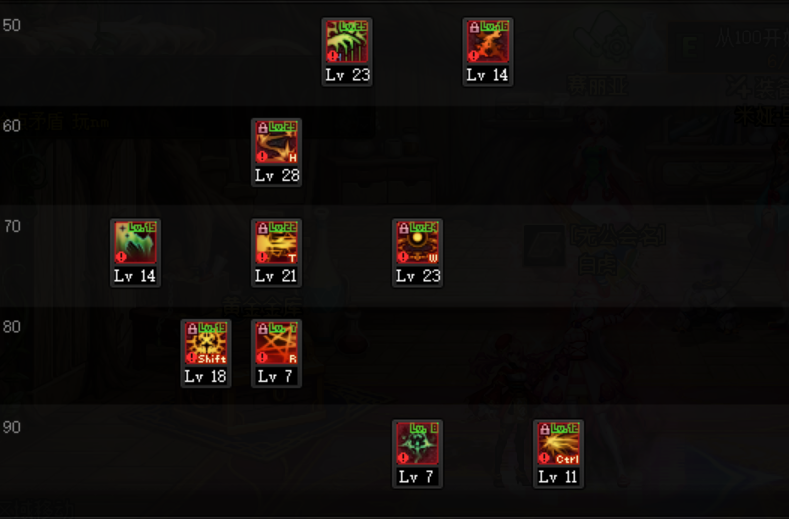This screenshot has height=519, width=789.
Task: Select the green Lv 7 skill in row 90
Action: [x=417, y=443]
